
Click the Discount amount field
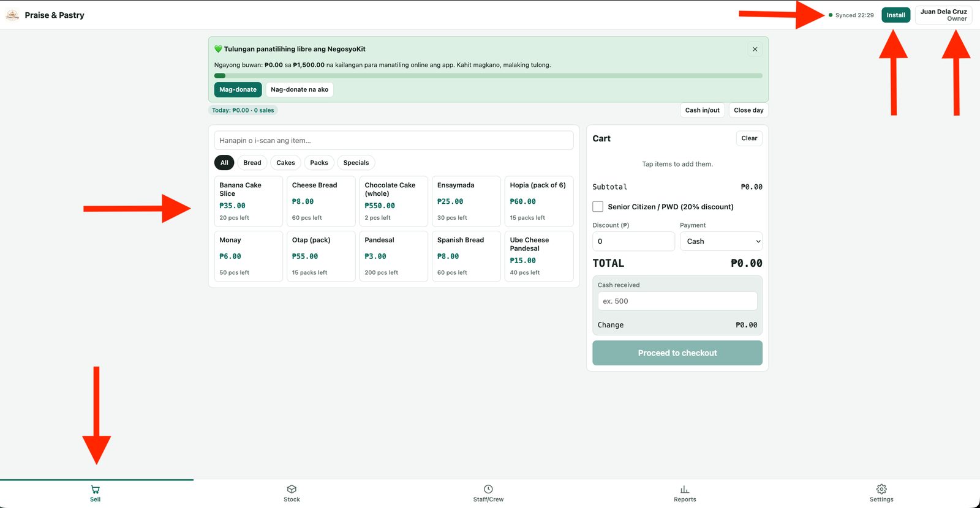633,241
